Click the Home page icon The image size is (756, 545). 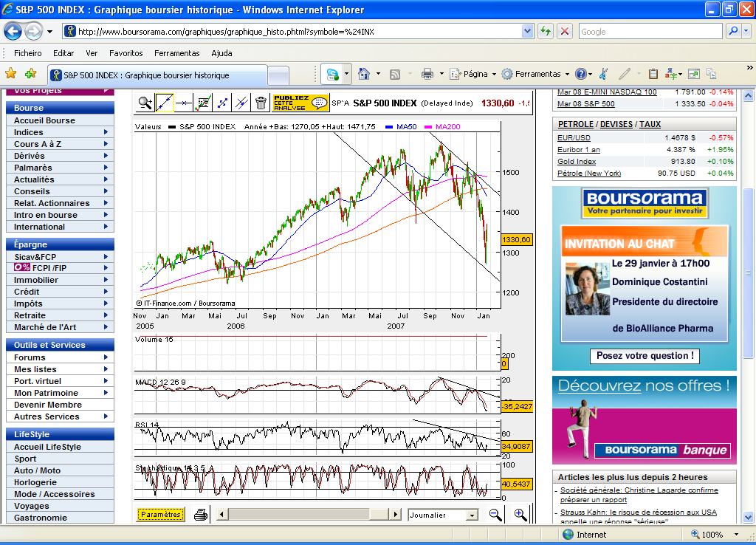[364, 73]
